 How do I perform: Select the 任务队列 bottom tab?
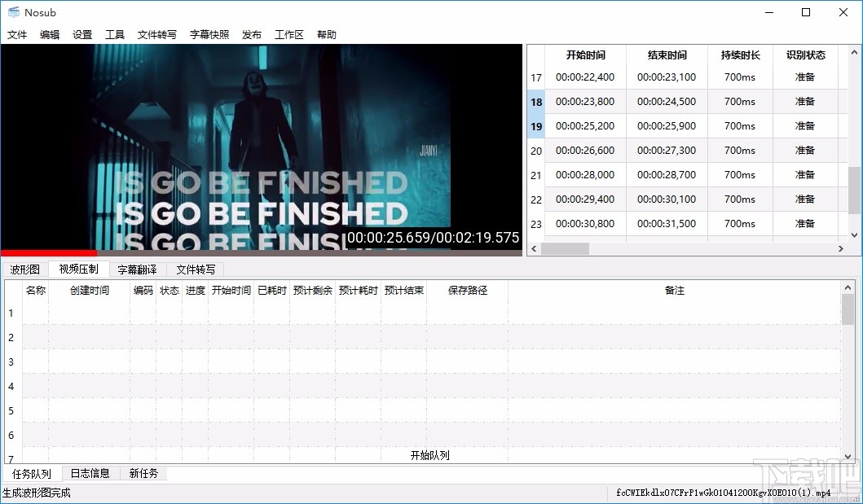(x=31, y=474)
